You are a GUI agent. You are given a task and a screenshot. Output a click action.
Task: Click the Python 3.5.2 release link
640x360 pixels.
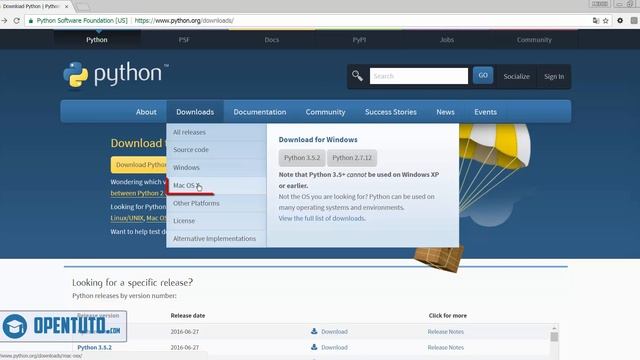(94, 347)
